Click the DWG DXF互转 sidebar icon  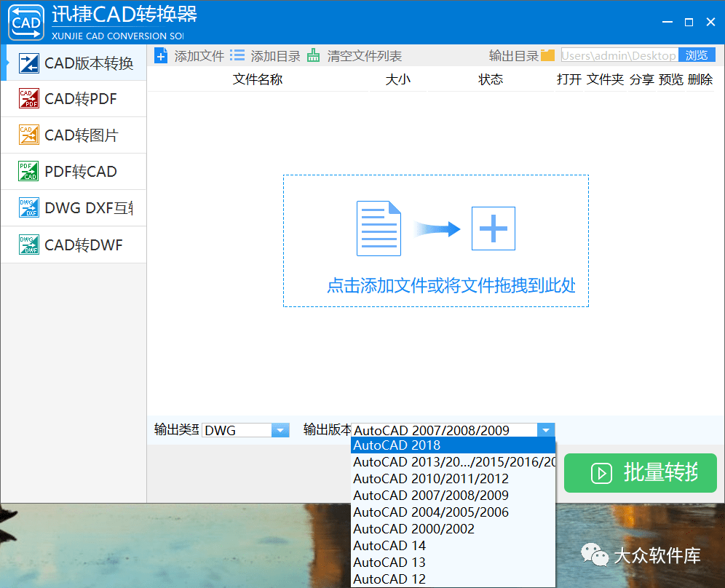tap(28, 208)
